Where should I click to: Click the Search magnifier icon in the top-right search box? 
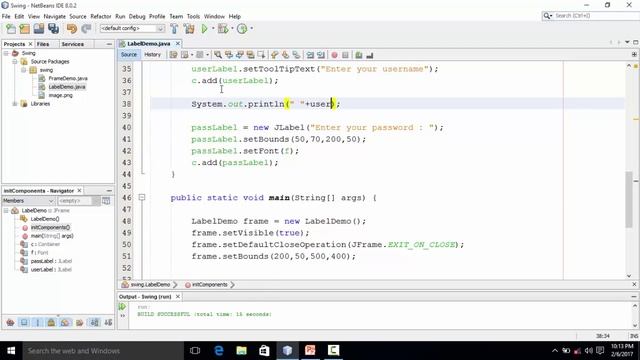(547, 16)
